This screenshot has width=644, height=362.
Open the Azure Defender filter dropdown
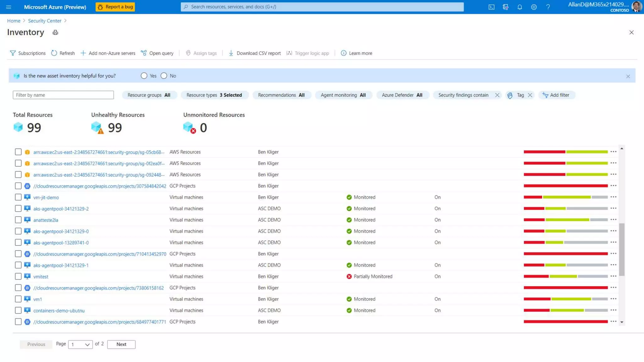point(402,95)
